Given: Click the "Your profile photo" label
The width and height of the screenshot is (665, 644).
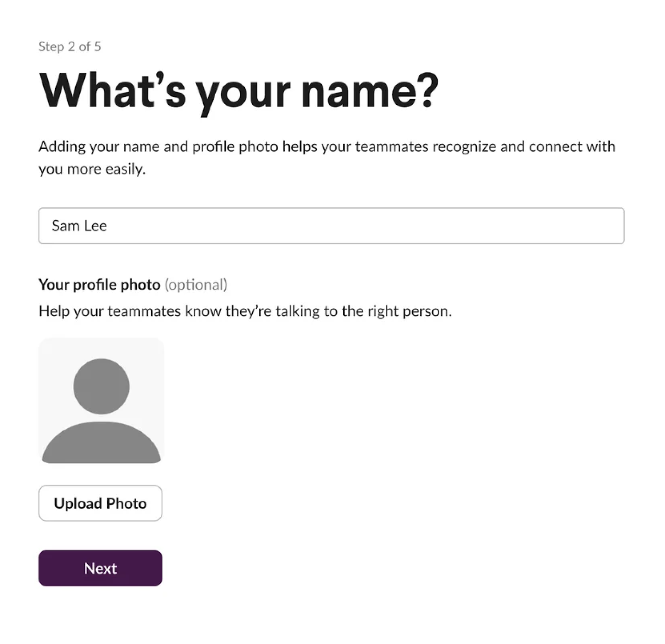Looking at the screenshot, I should (99, 285).
